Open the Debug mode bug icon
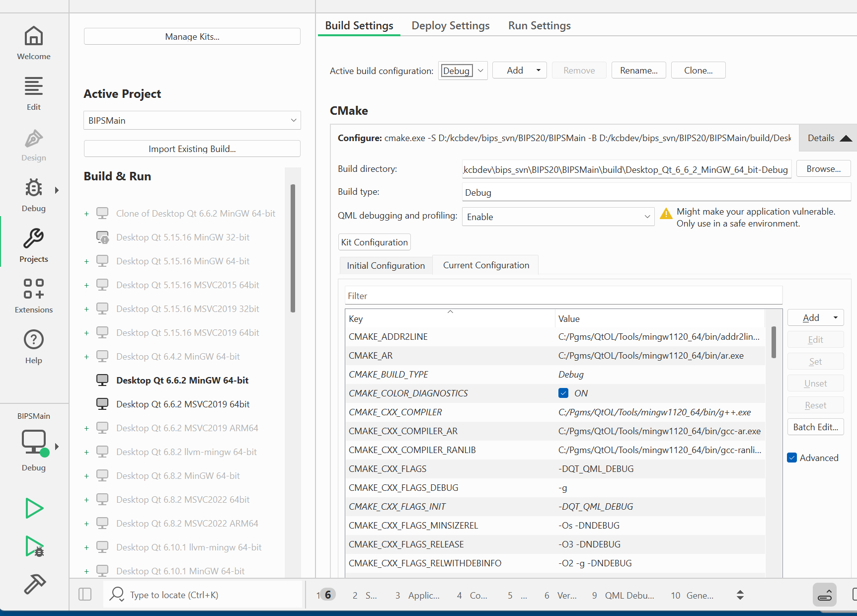 tap(34, 195)
